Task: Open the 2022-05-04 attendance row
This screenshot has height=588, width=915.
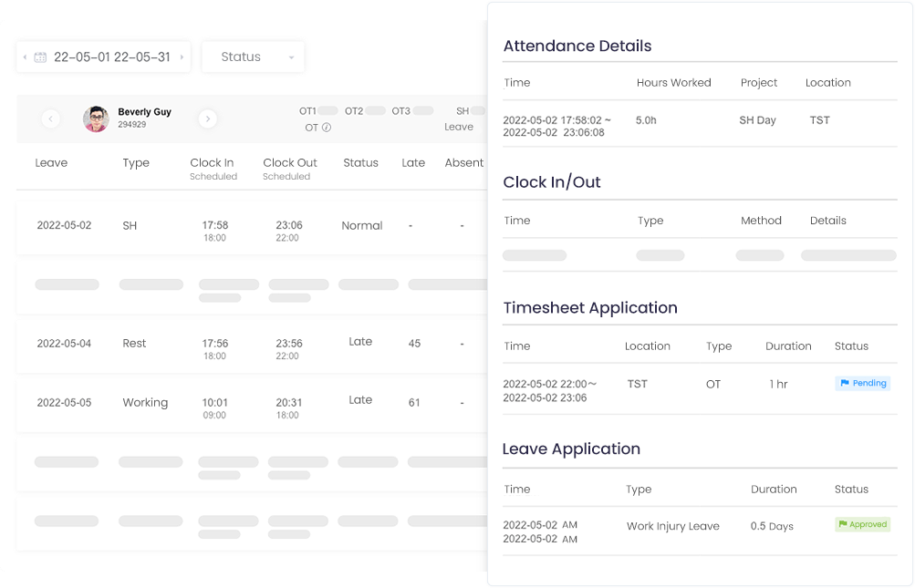Action: coord(252,346)
